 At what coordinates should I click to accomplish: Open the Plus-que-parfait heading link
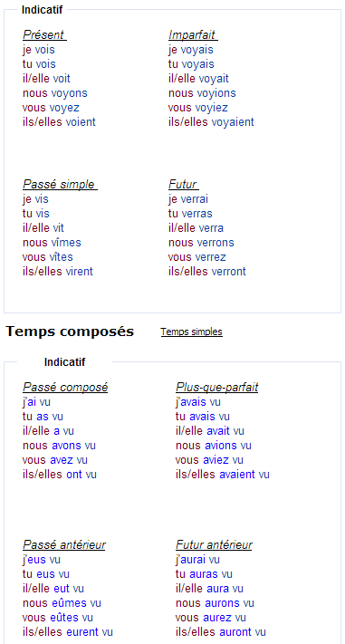pos(216,388)
